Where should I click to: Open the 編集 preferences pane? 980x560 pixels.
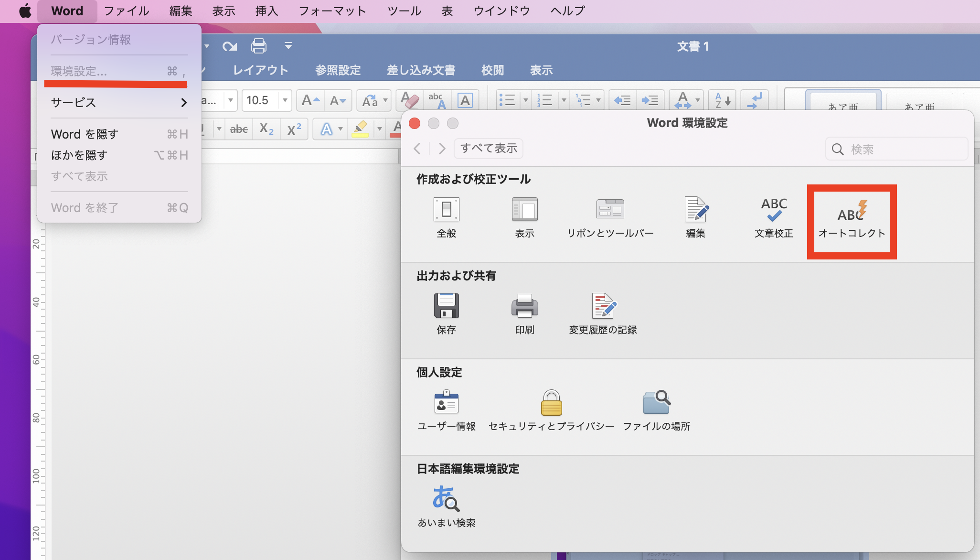[x=696, y=217]
